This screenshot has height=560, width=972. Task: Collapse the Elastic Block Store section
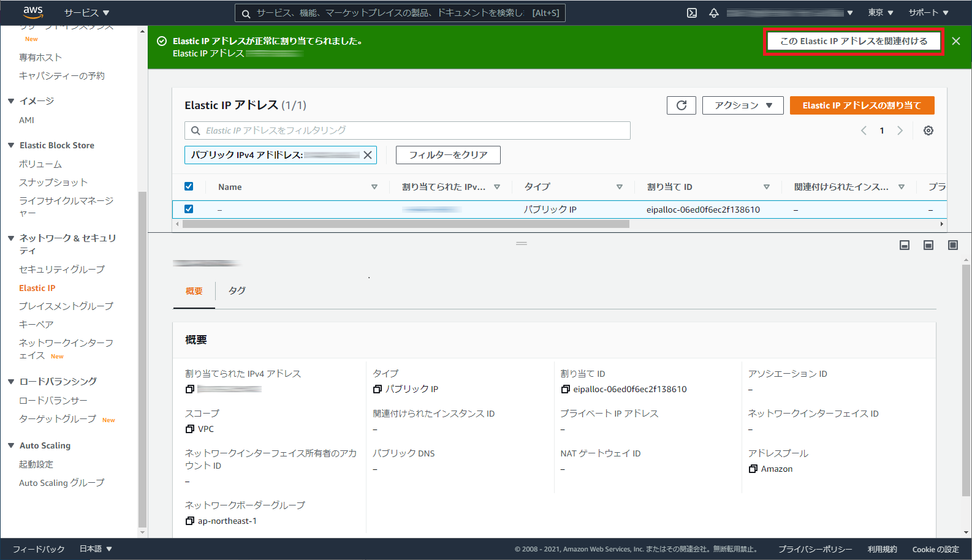tap(11, 145)
